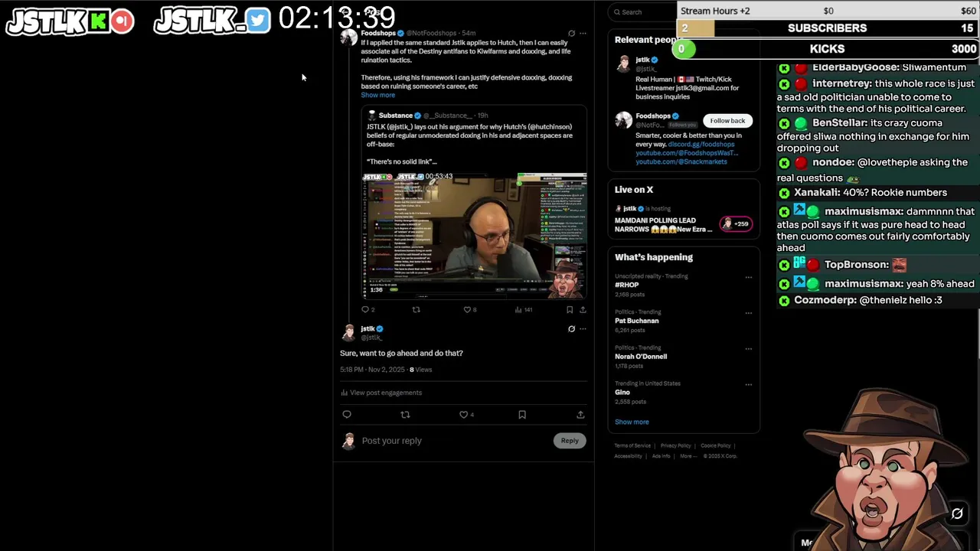
Task: Bookmark jstlk's post
Action: [x=522, y=414]
